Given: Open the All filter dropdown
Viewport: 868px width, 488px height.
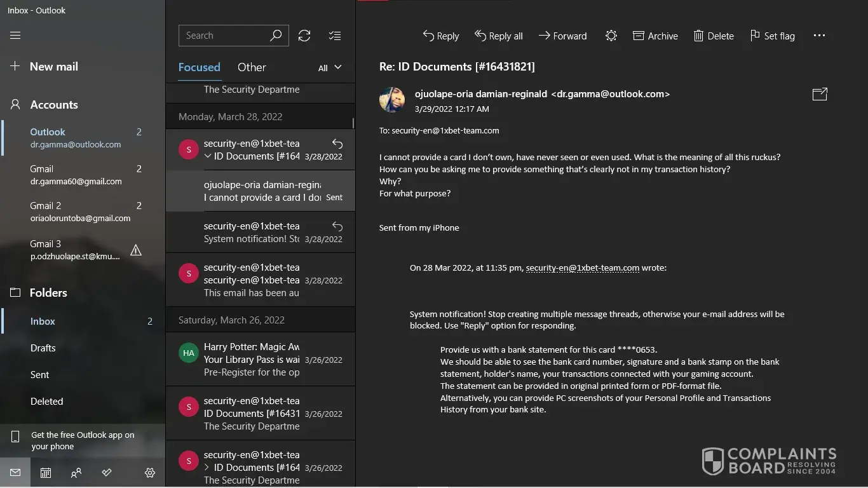Looking at the screenshot, I should [x=330, y=67].
